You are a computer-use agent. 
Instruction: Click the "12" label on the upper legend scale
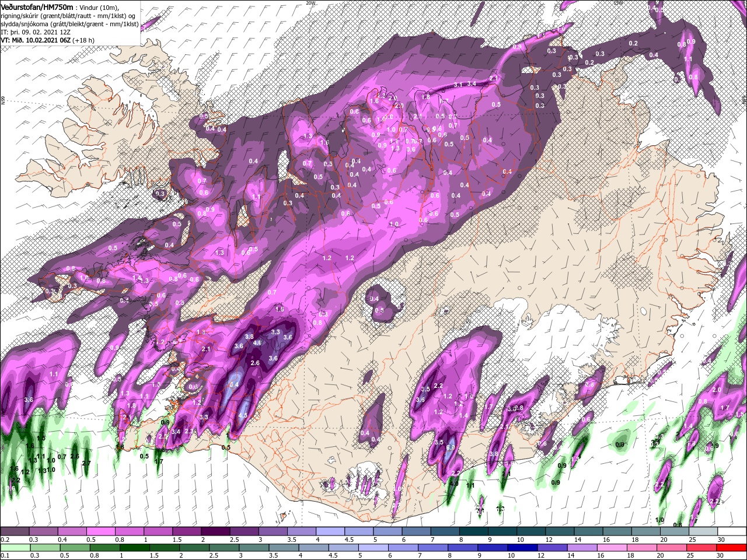point(549,540)
